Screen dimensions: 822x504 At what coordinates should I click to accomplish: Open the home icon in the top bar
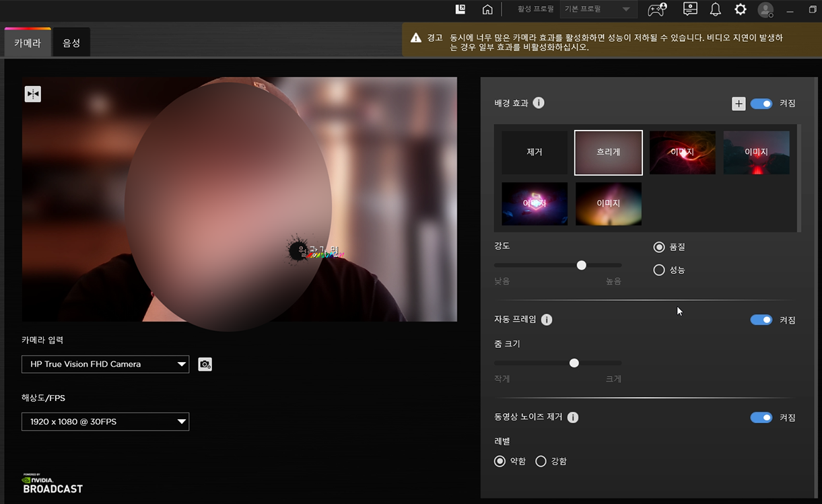487,9
